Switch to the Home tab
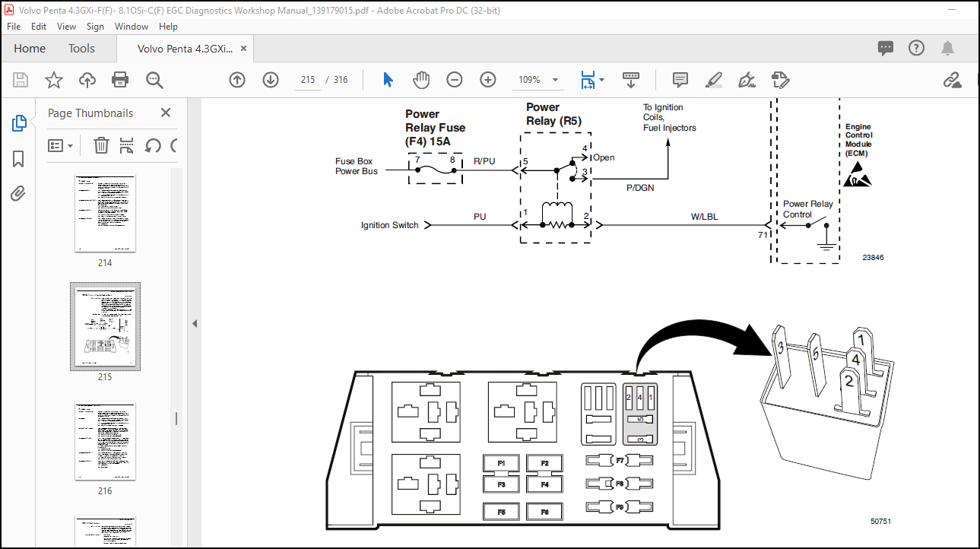The height and width of the screenshot is (549, 980). coord(30,48)
